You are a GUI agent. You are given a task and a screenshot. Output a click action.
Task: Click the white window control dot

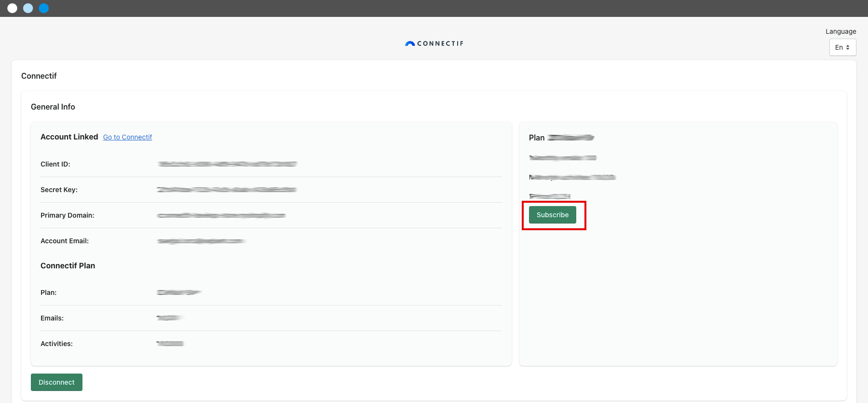tap(13, 8)
